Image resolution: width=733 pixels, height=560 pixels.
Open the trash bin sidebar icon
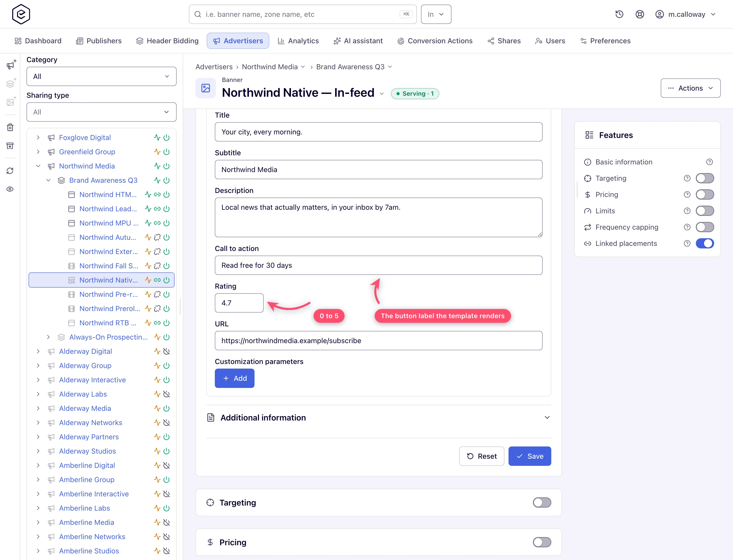tap(10, 127)
